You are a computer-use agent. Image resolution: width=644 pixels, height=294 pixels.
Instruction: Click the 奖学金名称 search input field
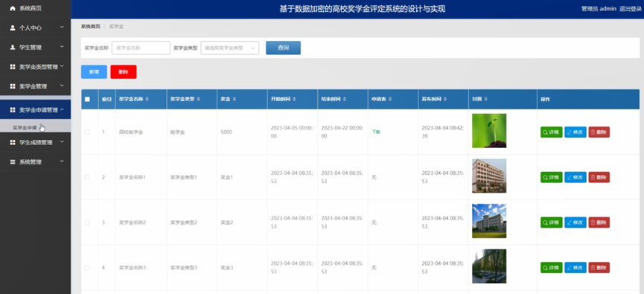click(x=141, y=48)
